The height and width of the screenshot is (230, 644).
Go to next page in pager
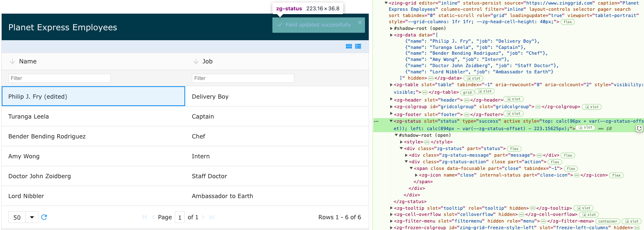pyautogui.click(x=203, y=217)
